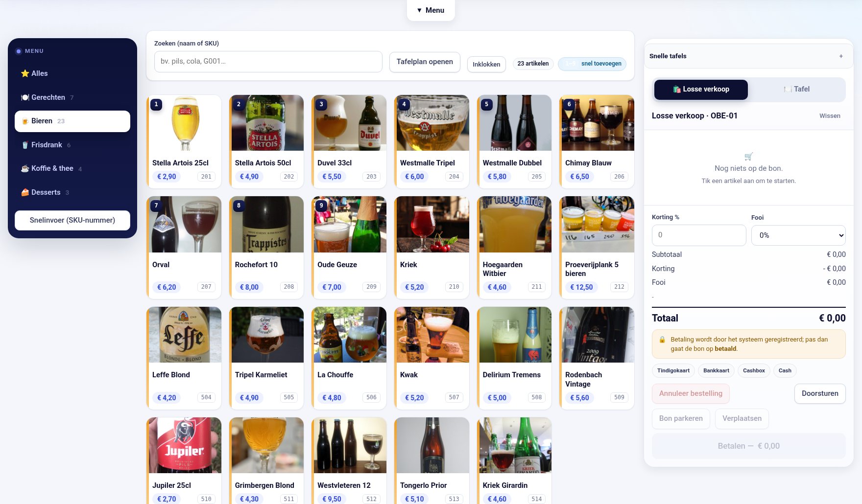Open the top Menu dropdown
This screenshot has width=862, height=504.
[431, 10]
